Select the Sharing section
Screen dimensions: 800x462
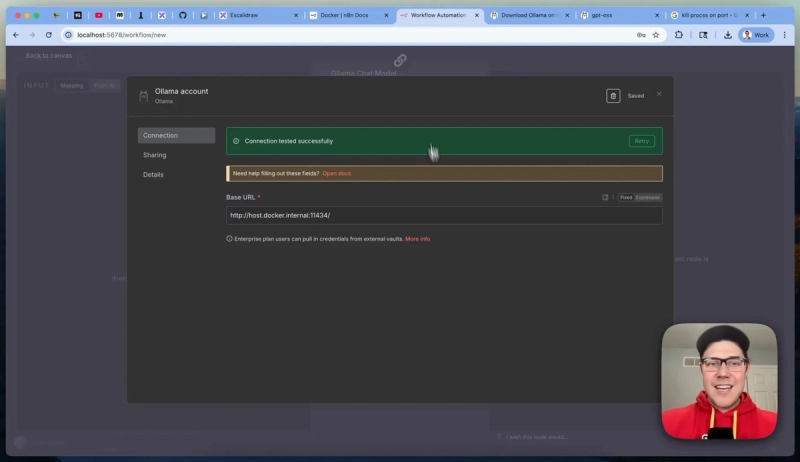pyautogui.click(x=155, y=155)
